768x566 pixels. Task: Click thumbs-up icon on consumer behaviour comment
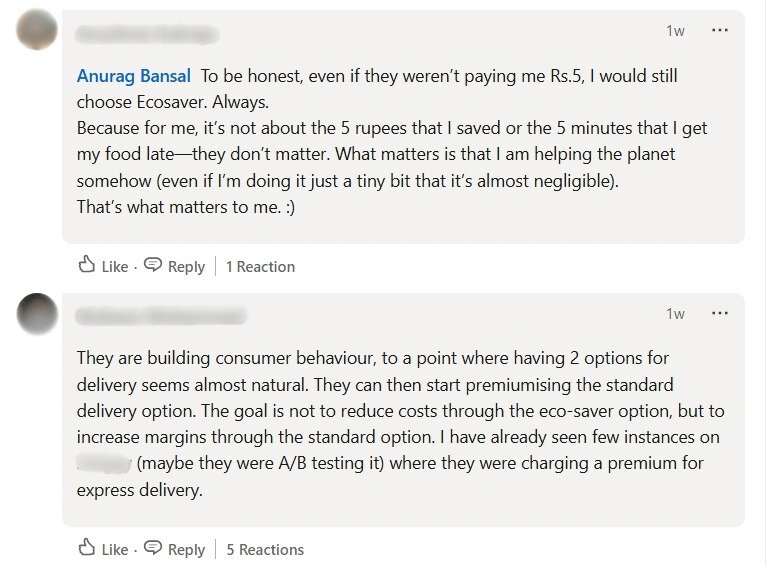(87, 549)
